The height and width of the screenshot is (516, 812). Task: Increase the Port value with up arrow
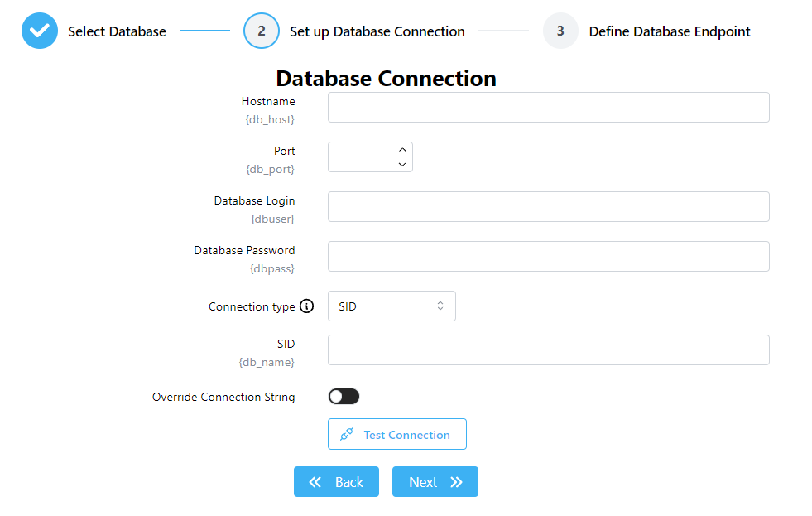(402, 150)
